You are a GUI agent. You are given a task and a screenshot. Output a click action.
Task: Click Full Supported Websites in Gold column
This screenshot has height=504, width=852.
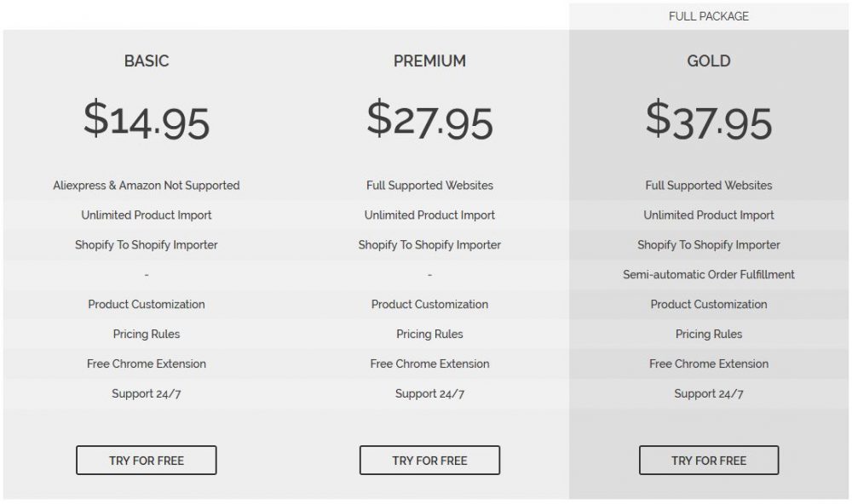pyautogui.click(x=709, y=186)
